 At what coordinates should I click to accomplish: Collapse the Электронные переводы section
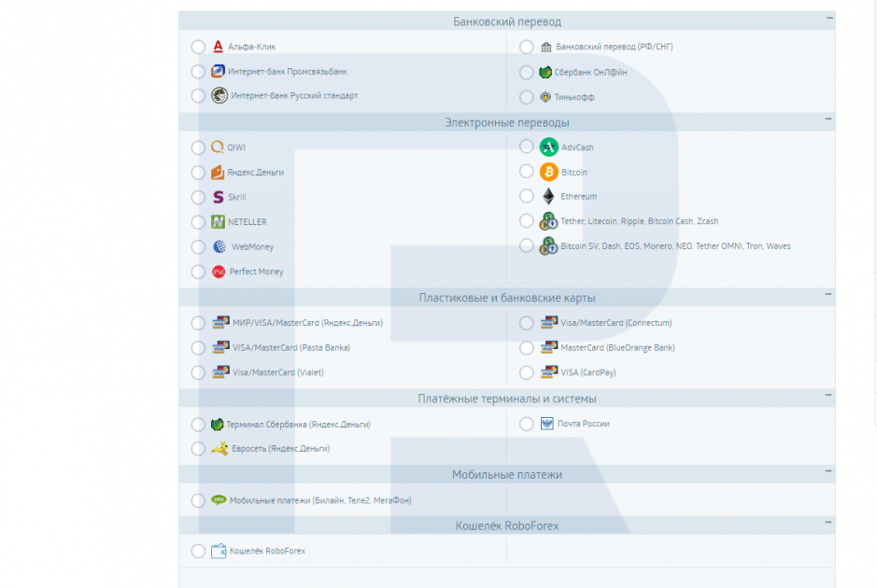tap(828, 119)
